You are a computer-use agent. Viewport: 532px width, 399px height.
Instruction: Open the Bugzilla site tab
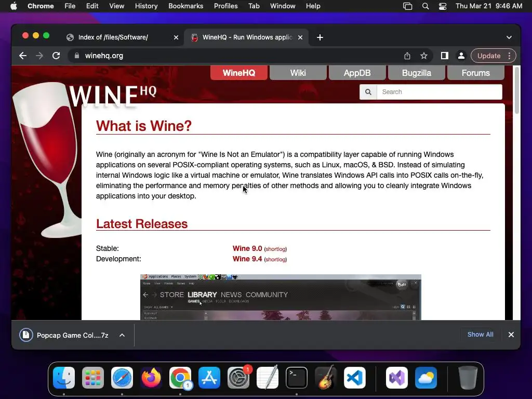416,73
